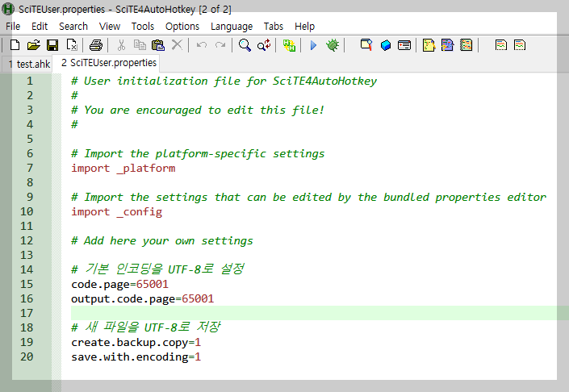Viewport: 569px width, 392px height.
Task: Click the 'save.with.encoding=1' line
Action: [136, 357]
